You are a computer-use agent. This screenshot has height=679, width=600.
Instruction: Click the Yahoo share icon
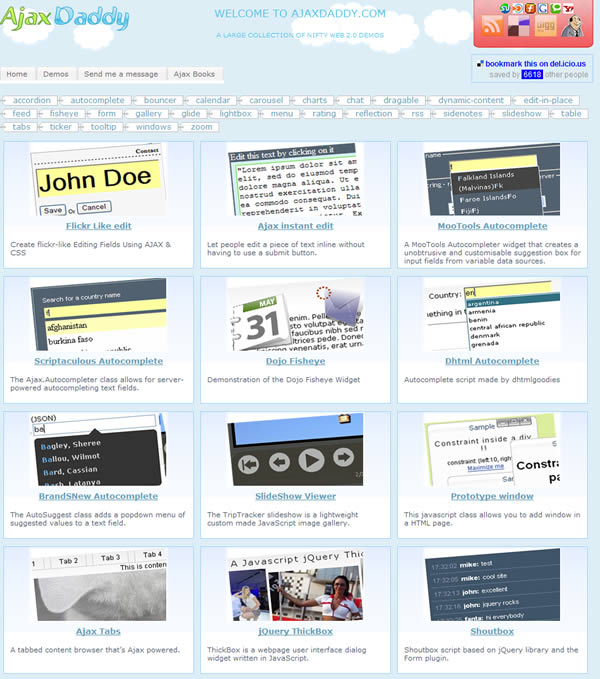pyautogui.click(x=569, y=8)
